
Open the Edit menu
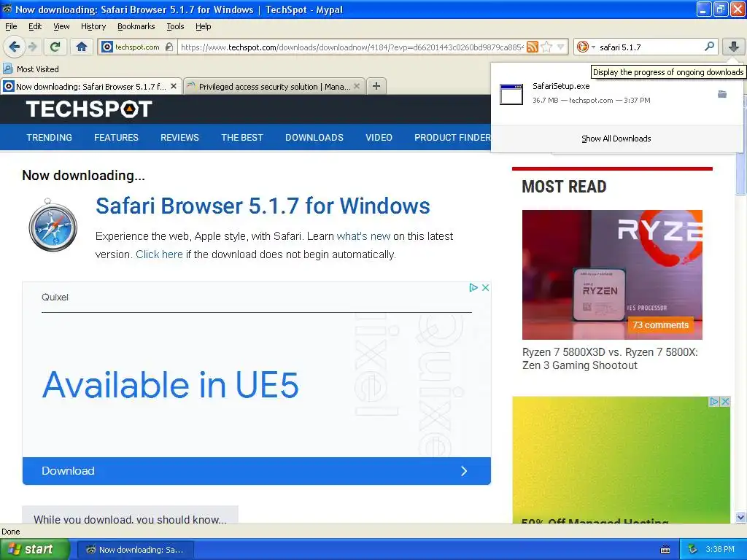click(x=35, y=26)
